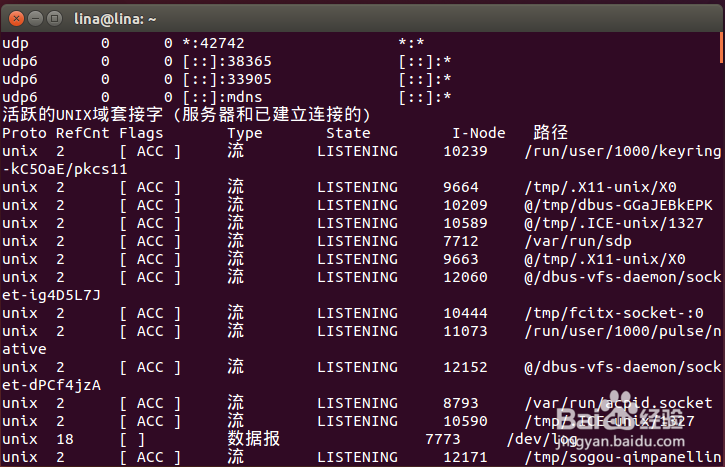This screenshot has width=725, height=467.
Task: Click the path /tmp/fcitx-socket-:0
Action: tap(614, 313)
